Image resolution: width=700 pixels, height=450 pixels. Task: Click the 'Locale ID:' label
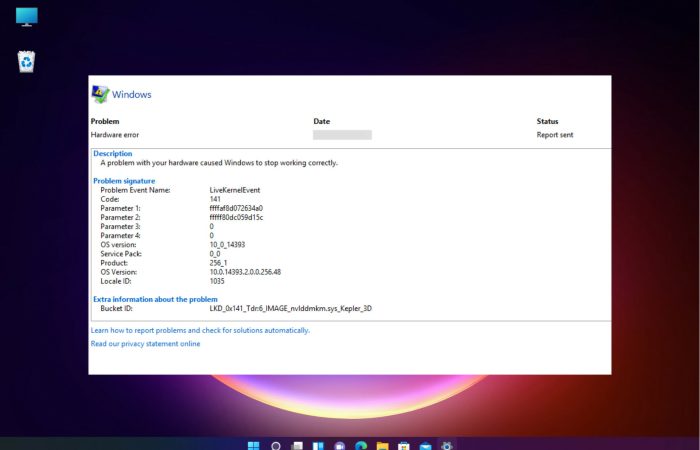pyautogui.click(x=116, y=281)
